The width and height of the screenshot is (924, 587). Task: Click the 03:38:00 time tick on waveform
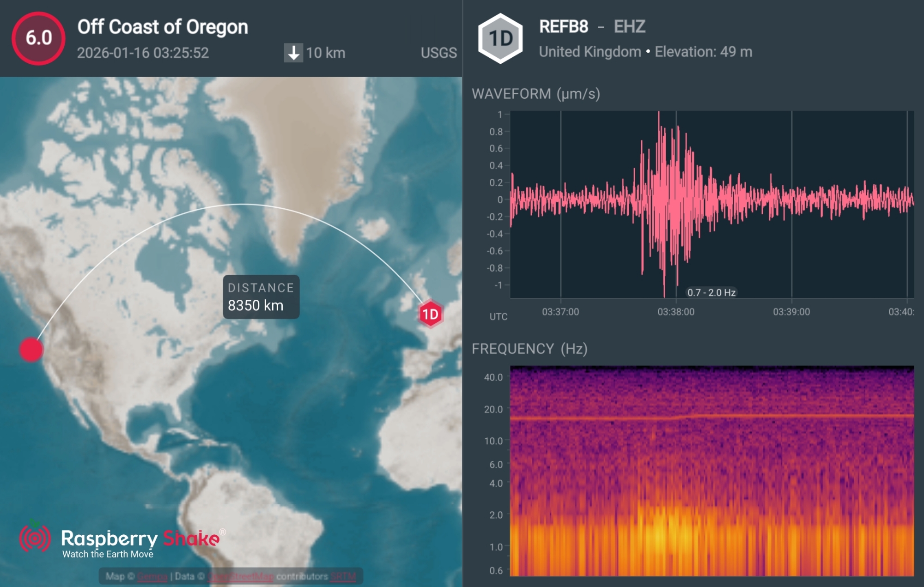click(676, 312)
